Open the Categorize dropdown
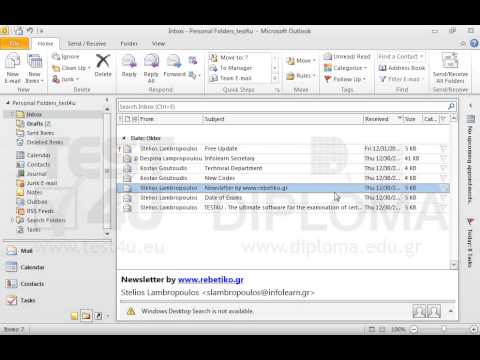This screenshot has width=480, height=360. 345,68
